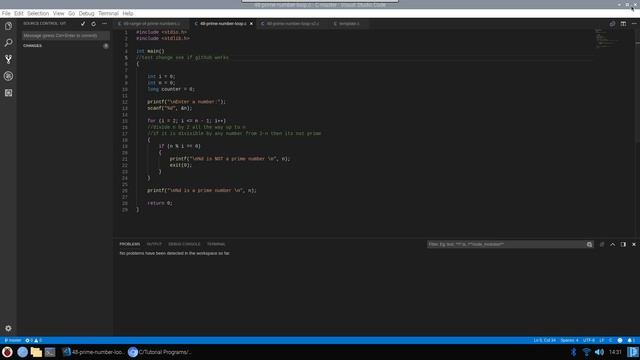Switch to the TERMINAL panel tab
This screenshot has width=640, height=360.
click(216, 244)
